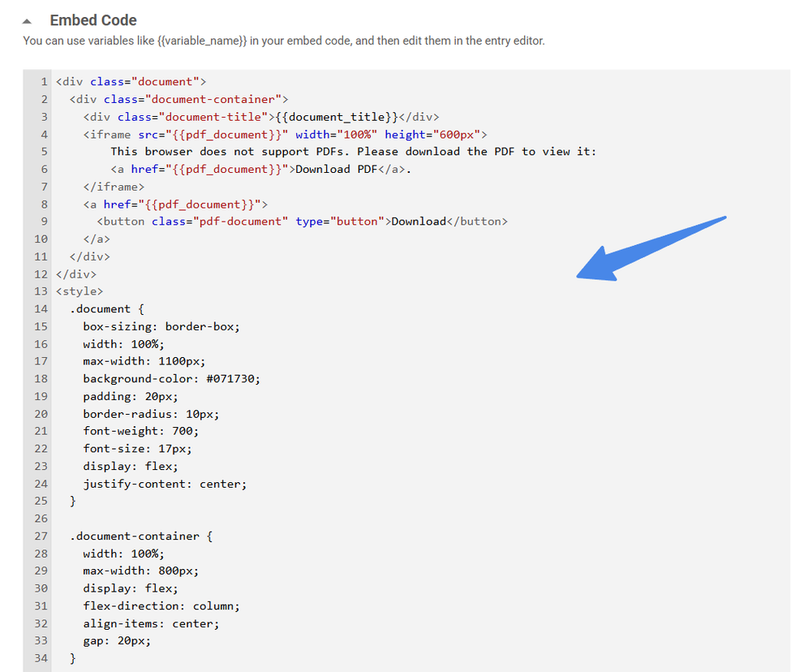Click line number 34 in the gutter
The height and width of the screenshot is (672, 795).
(41, 658)
